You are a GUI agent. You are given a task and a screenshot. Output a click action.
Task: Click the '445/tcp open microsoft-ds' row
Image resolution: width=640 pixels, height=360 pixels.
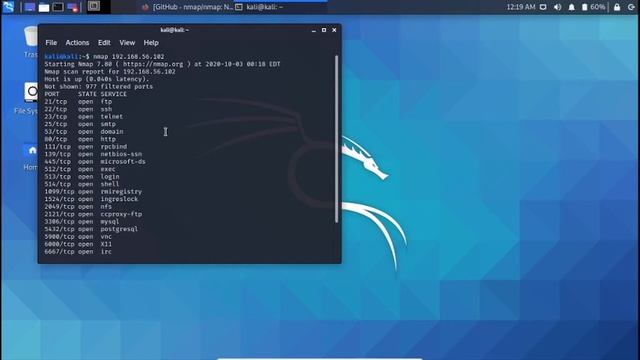[x=95, y=162]
